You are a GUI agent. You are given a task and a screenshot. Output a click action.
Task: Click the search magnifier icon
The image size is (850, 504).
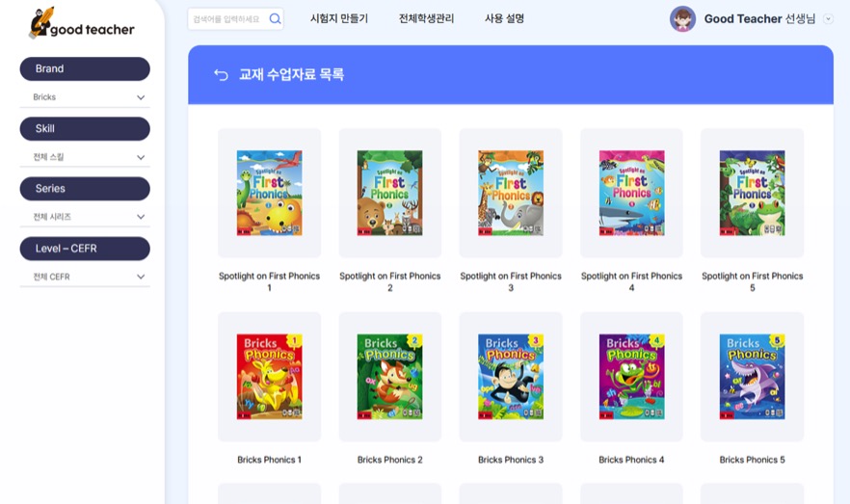[275, 19]
